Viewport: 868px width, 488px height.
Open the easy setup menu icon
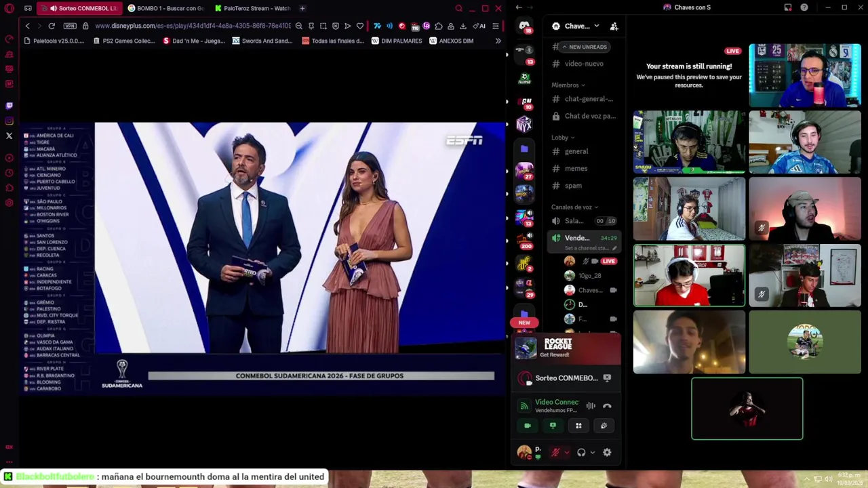pos(496,26)
